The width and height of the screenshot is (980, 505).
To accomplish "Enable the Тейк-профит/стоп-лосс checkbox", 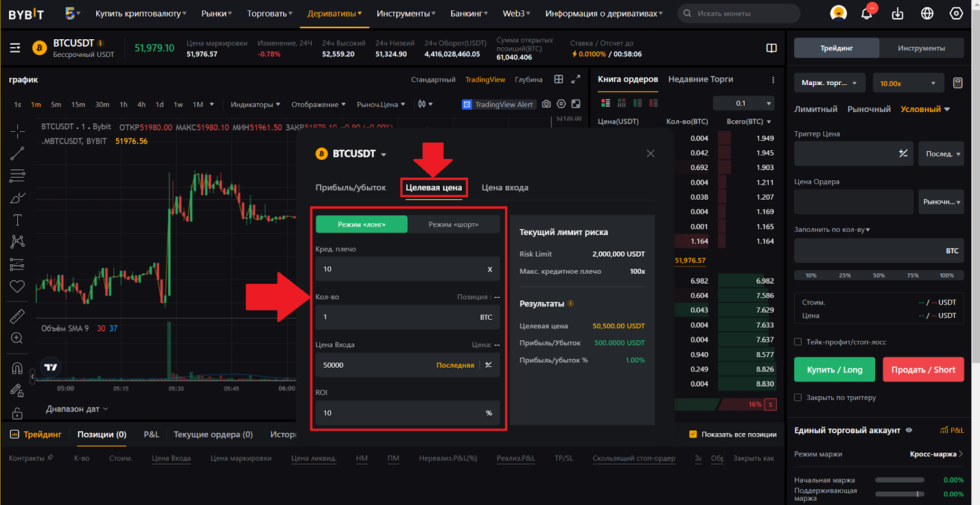I will tap(798, 342).
